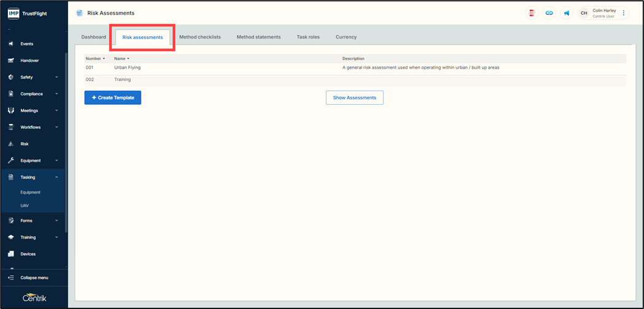Open the megaphone announcements icon in header

pyautogui.click(x=567, y=13)
